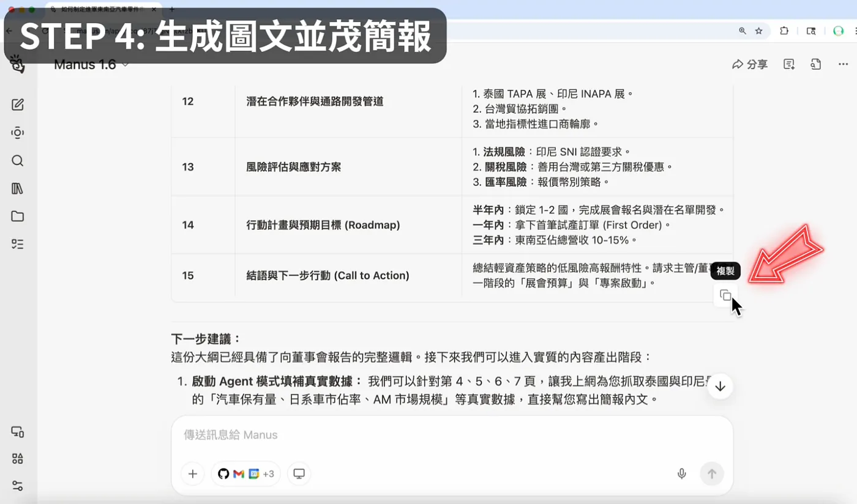Open the folder icon in the sidebar
The width and height of the screenshot is (857, 504).
click(x=18, y=217)
